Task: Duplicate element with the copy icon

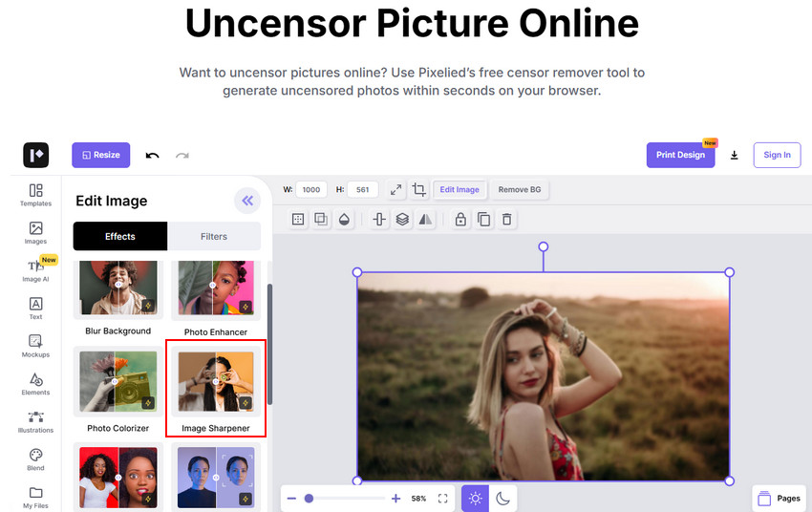Action: point(484,220)
